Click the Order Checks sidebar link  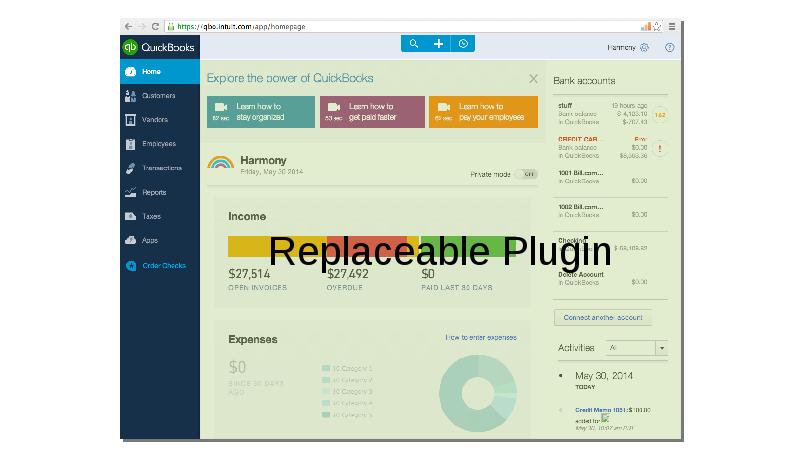tap(163, 266)
